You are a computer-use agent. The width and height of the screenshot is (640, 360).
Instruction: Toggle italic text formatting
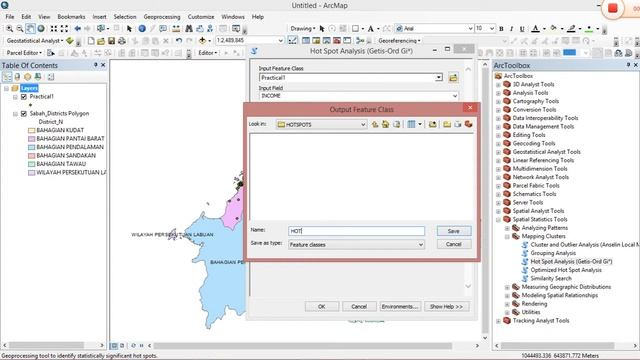point(511,29)
